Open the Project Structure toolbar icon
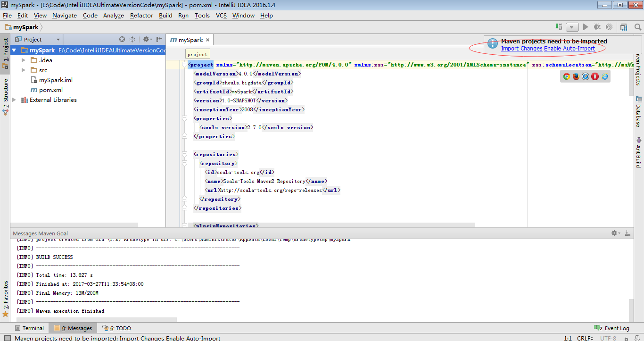Screen dimensions: 644x341 click(624, 27)
